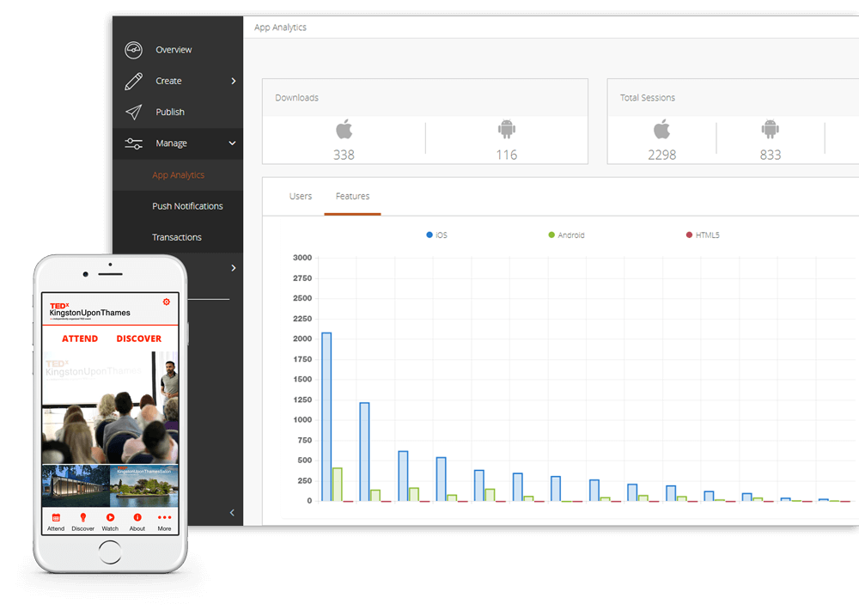Tap the About info icon on phone
This screenshot has width=859, height=616.
tap(137, 517)
